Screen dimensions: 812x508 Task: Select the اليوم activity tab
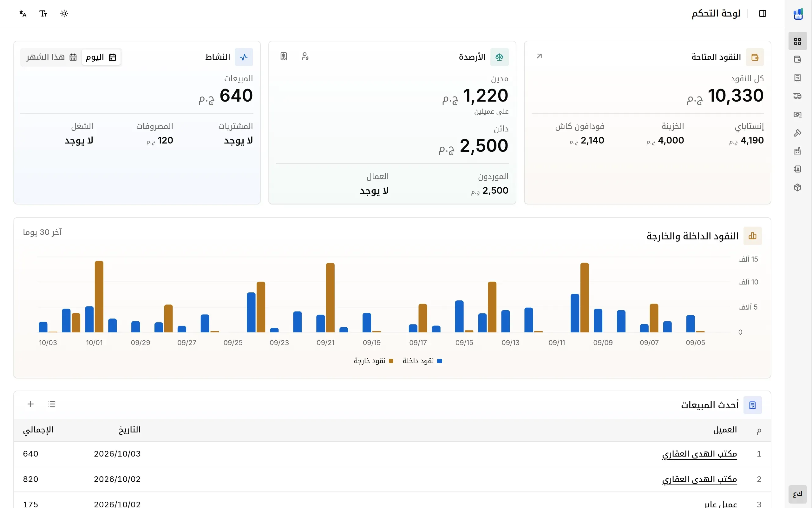(101, 57)
